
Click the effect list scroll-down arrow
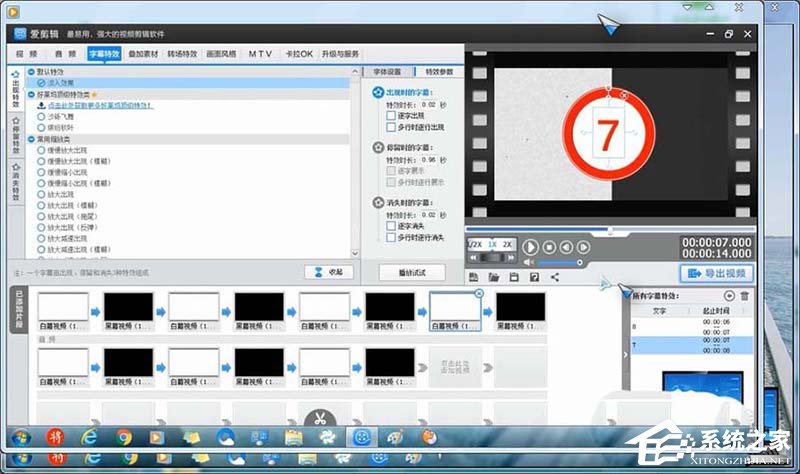click(355, 253)
